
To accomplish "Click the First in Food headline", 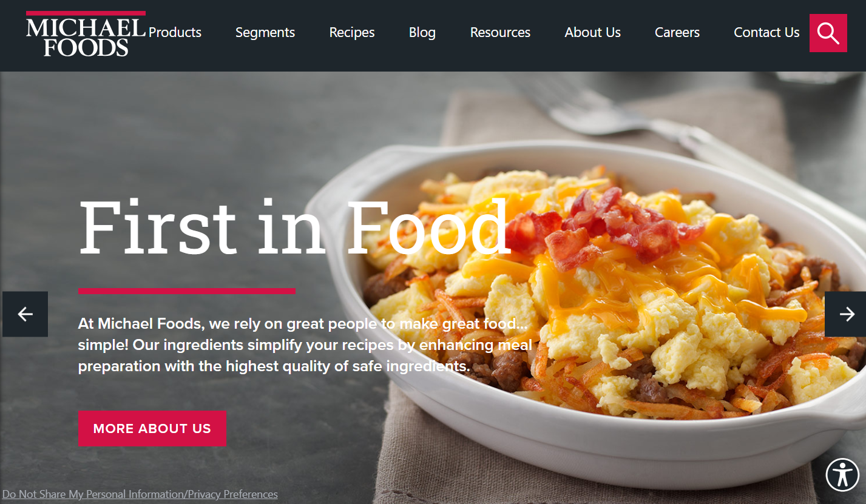I will click(x=294, y=227).
